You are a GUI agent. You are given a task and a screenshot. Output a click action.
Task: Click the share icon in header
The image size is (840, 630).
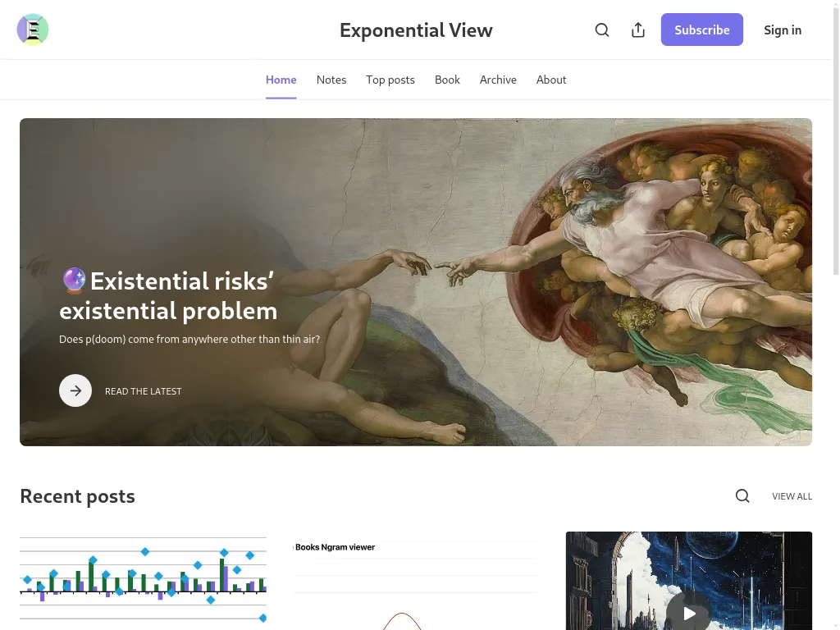638,30
